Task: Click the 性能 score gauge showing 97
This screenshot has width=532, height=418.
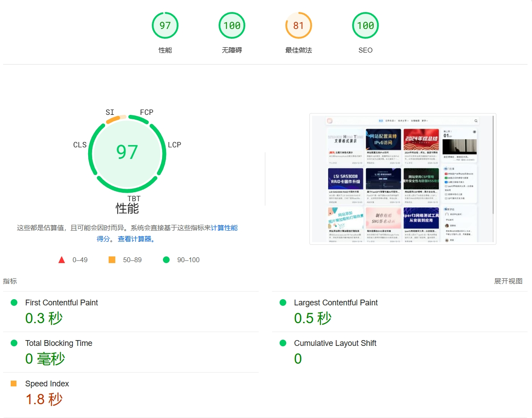Action: pyautogui.click(x=165, y=25)
